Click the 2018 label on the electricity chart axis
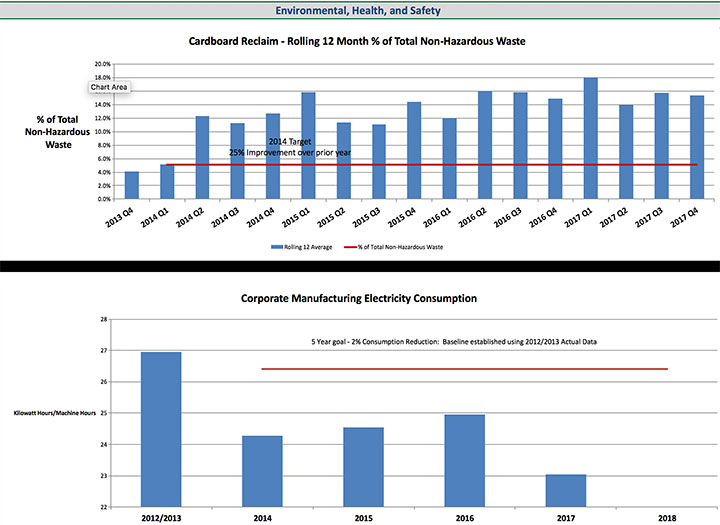 pyautogui.click(x=666, y=520)
